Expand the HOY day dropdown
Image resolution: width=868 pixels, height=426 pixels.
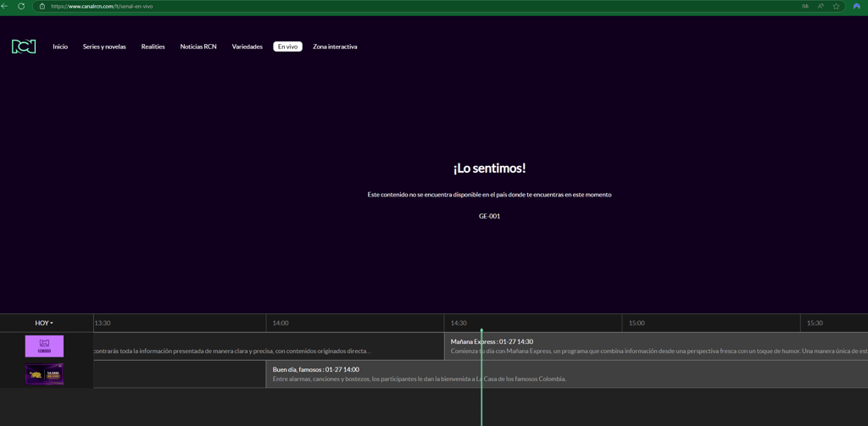[44, 323]
